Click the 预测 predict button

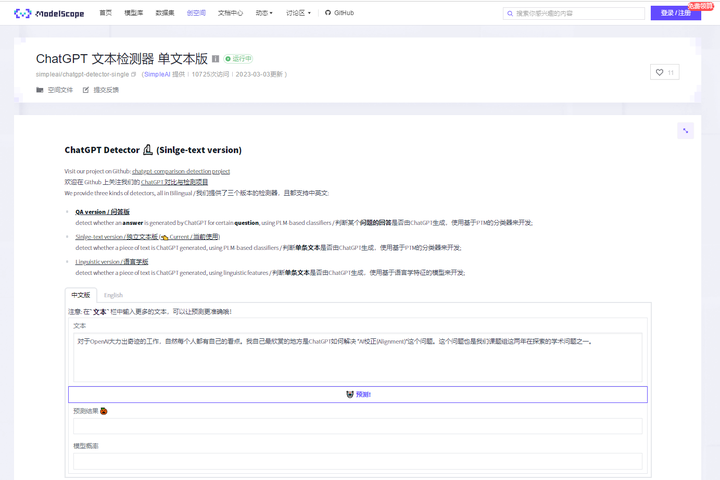point(358,395)
